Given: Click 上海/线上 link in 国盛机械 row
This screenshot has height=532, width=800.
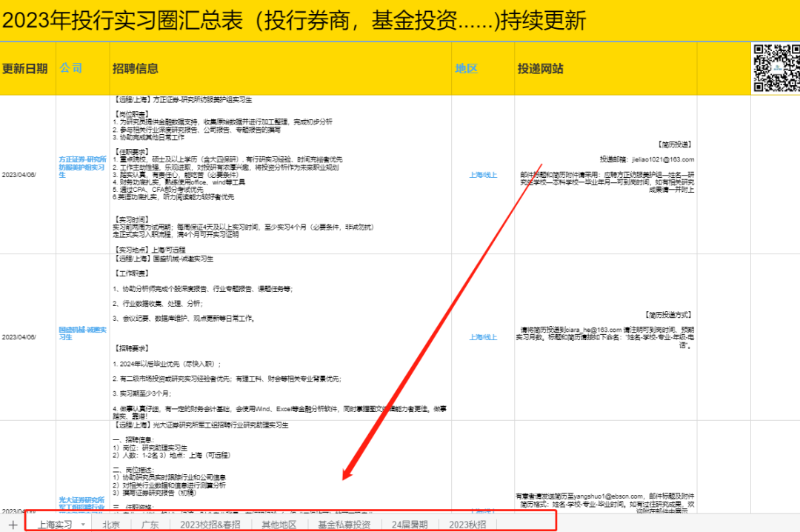Looking at the screenshot, I should [x=483, y=337].
